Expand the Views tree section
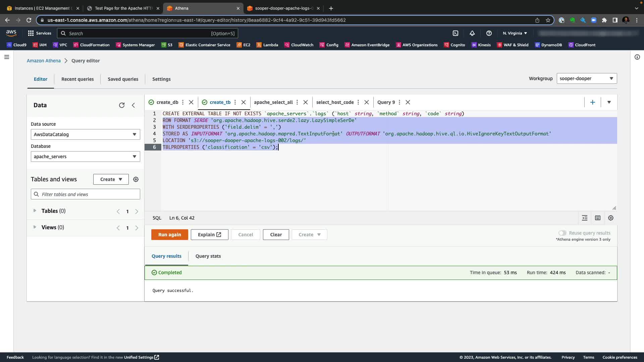 tap(35, 227)
